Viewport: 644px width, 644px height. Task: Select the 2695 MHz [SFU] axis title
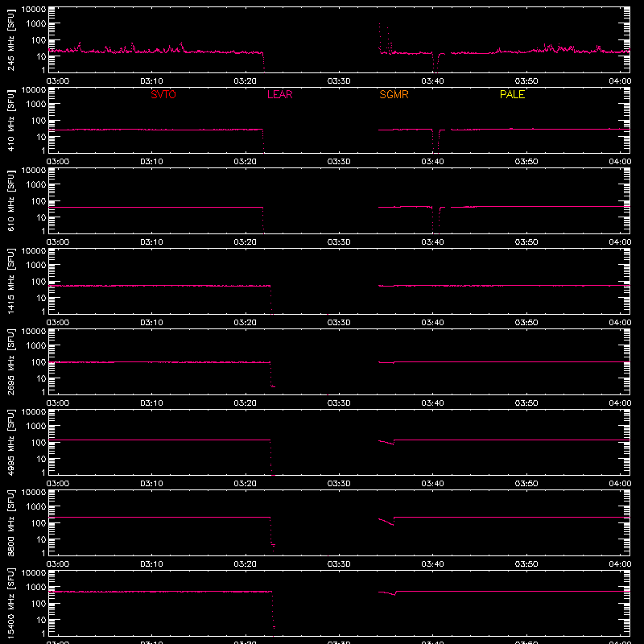coord(10,361)
